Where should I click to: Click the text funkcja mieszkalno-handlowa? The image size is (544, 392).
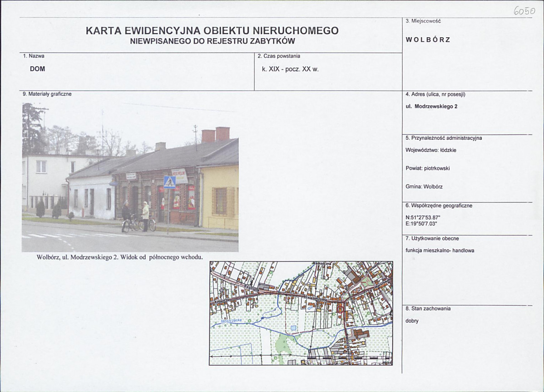(441, 250)
